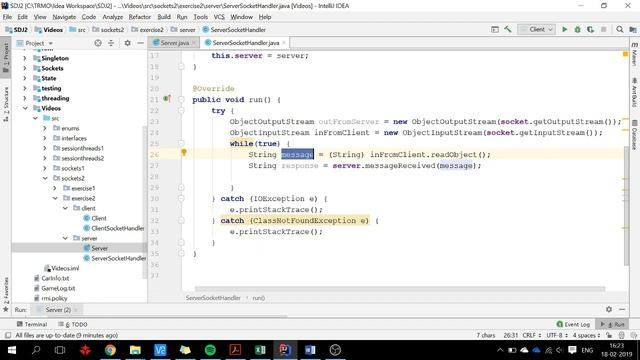Screen dimensions: 640x360
Task: Click collapse all icon in Project panel
Action: [x=111, y=43]
